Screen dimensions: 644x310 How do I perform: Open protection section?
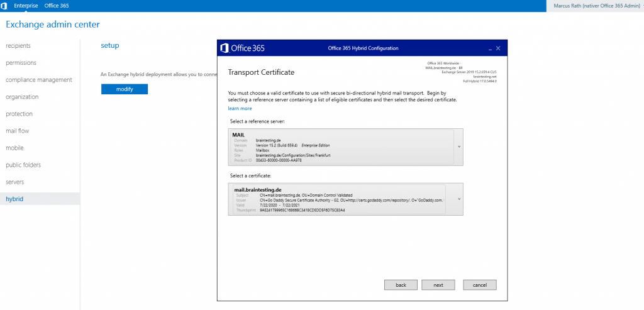(x=19, y=114)
